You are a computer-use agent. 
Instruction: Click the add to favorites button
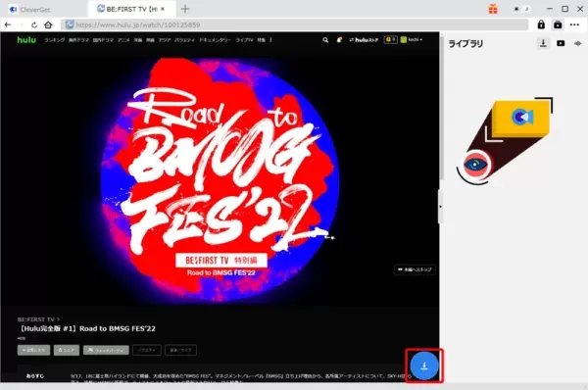pyautogui.click(x=33, y=350)
